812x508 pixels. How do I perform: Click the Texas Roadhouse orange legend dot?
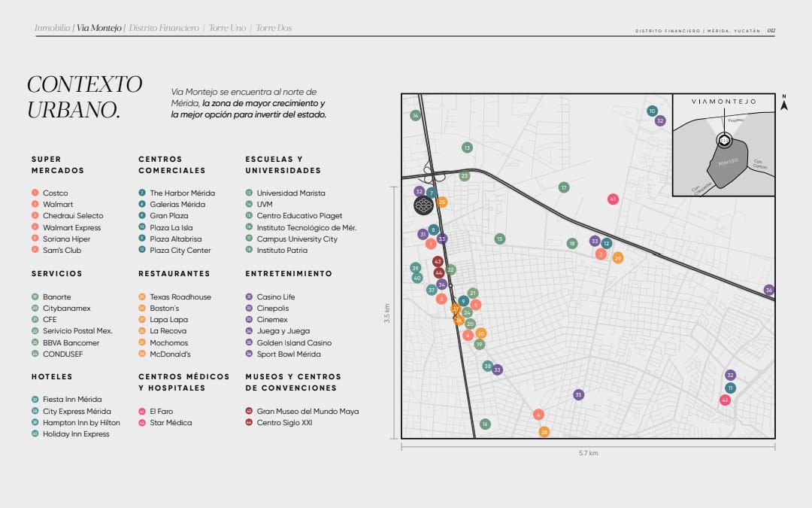coord(142,297)
